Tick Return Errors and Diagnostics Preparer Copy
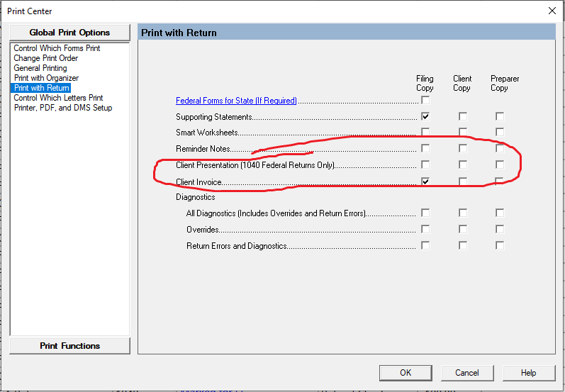 [x=500, y=245]
